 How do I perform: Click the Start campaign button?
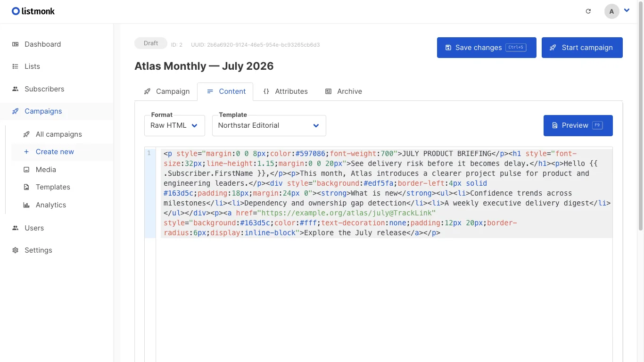point(582,48)
